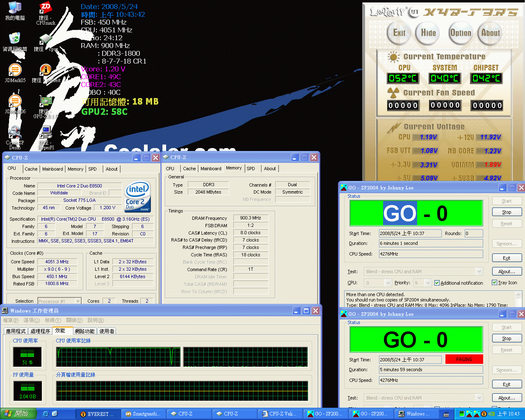The height and width of the screenshot is (420, 525).
Task: Open the 檢視(V) menu in Task Manager
Action: tap(53, 320)
